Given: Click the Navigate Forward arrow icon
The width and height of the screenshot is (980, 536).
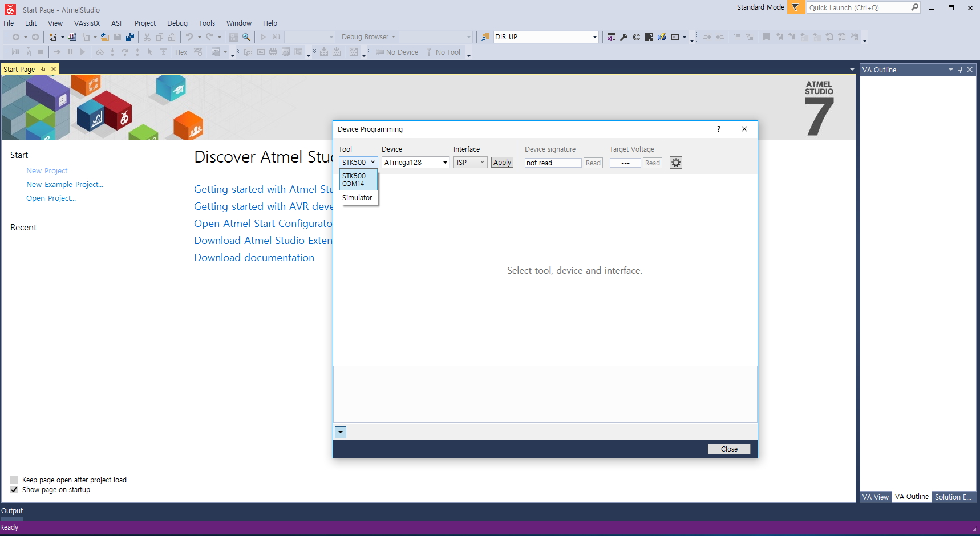Looking at the screenshot, I should (x=35, y=37).
